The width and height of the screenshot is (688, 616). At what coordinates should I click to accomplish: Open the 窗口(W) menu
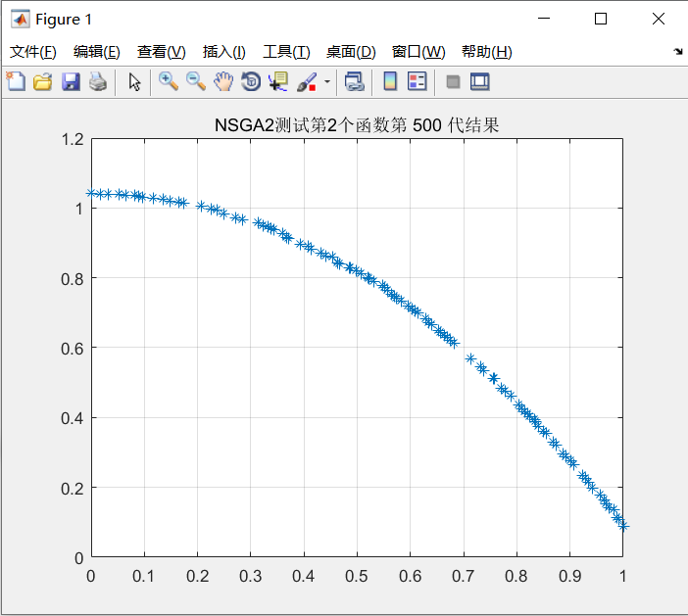coord(418,52)
